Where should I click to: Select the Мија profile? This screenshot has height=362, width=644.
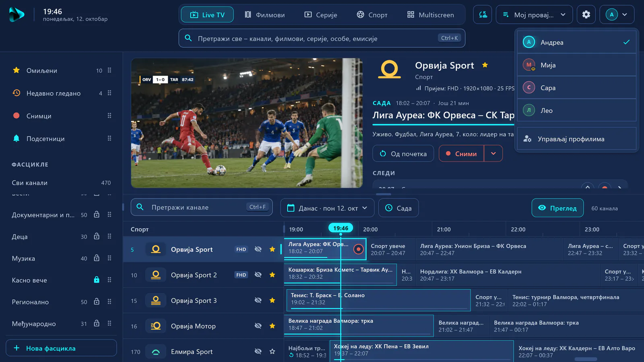click(577, 65)
